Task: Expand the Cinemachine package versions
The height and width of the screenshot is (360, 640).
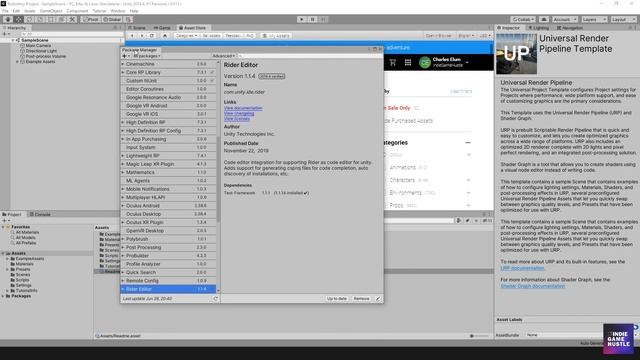Action: (x=123, y=64)
